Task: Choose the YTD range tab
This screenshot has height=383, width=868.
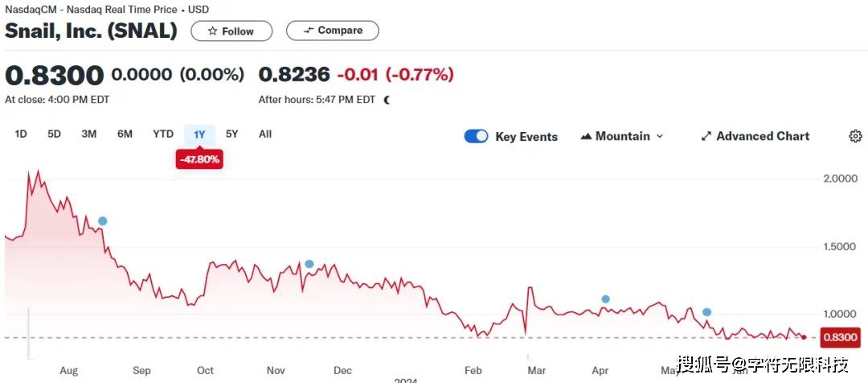Action: tap(163, 134)
